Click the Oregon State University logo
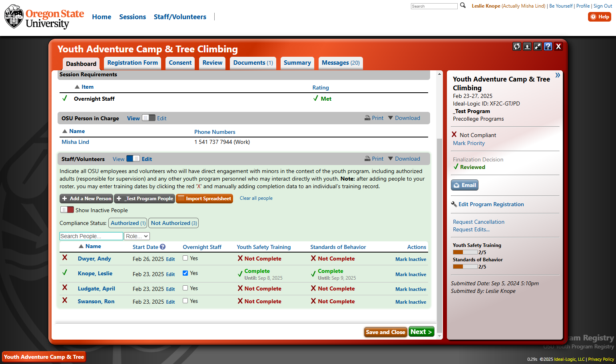The height and width of the screenshot is (364, 616). (44, 17)
